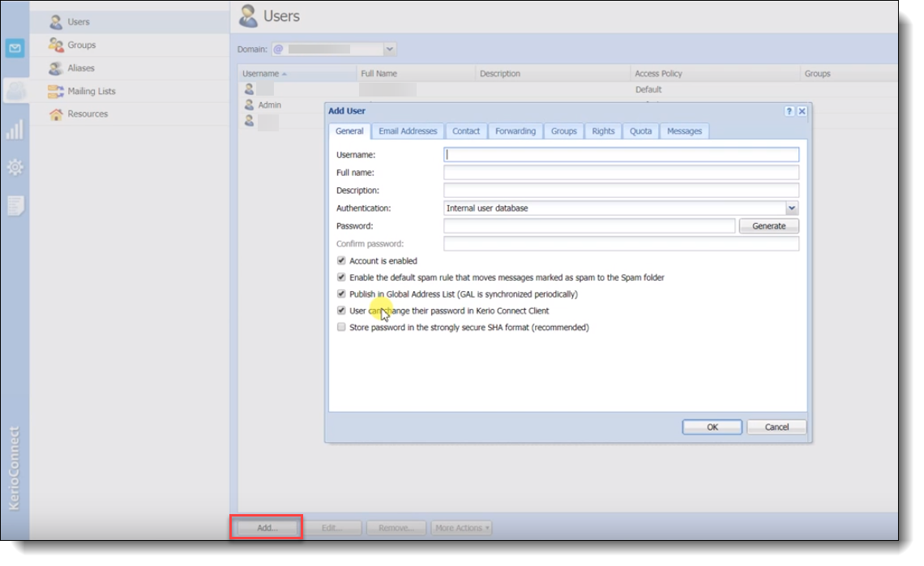This screenshot has width=924, height=566.
Task: Open the More Actions dropdown
Action: pos(461,528)
